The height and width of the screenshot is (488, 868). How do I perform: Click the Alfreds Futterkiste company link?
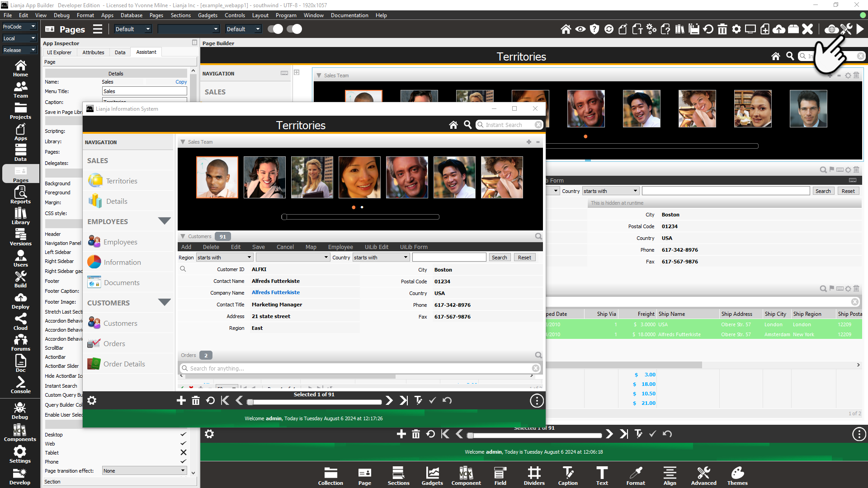pyautogui.click(x=275, y=292)
